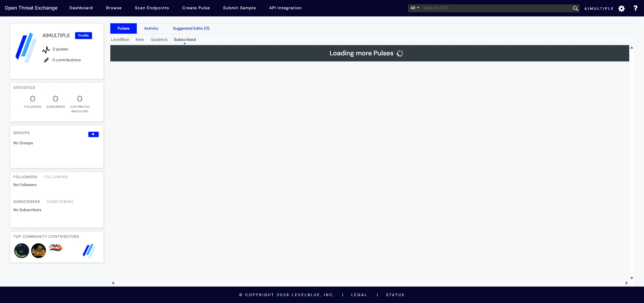This screenshot has height=303, width=644.
Task: Select the Pulses tab
Action: (124, 28)
